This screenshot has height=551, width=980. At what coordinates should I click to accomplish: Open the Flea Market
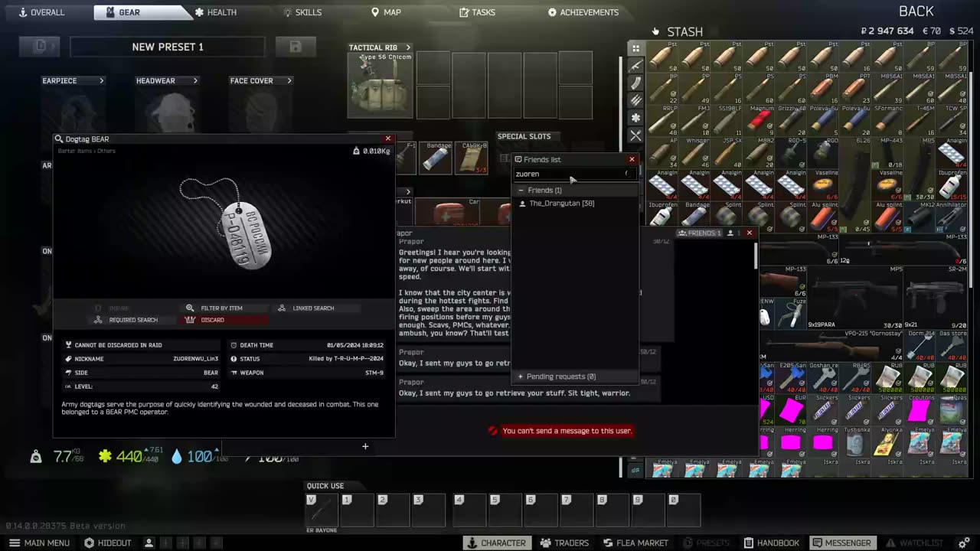pyautogui.click(x=635, y=543)
